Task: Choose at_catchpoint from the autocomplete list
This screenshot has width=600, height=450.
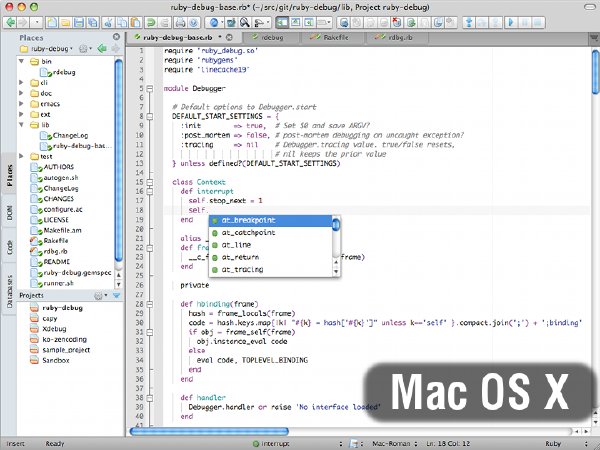Action: pos(271,233)
